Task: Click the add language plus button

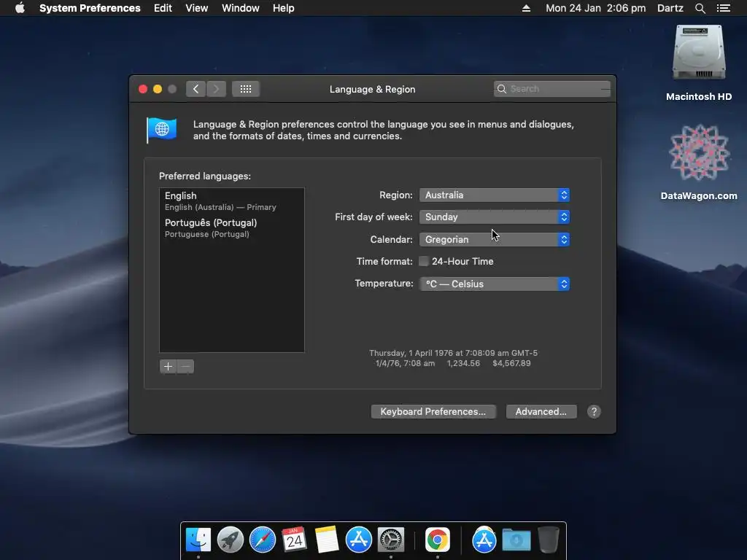Action: (168, 366)
